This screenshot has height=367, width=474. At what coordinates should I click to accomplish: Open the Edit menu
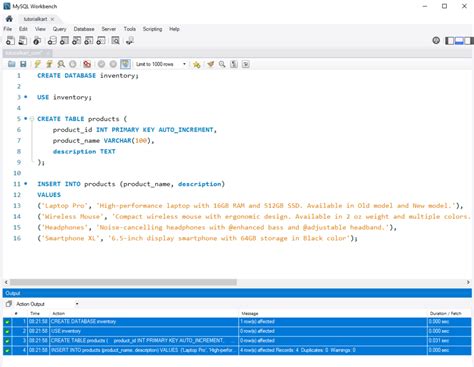pyautogui.click(x=23, y=29)
